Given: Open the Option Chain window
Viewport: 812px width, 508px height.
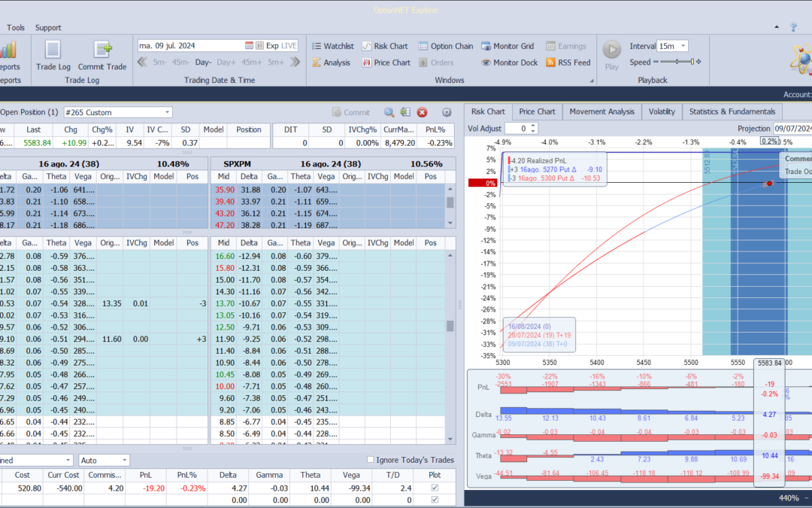Looking at the screenshot, I should (x=446, y=46).
